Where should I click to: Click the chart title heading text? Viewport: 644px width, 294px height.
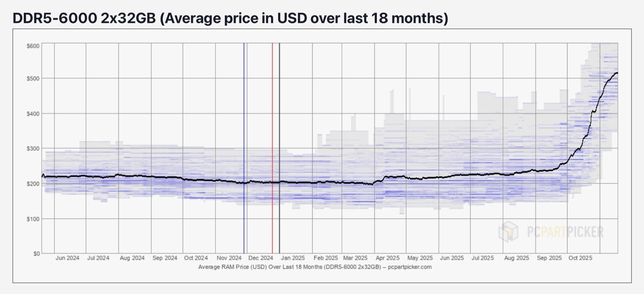230,18
